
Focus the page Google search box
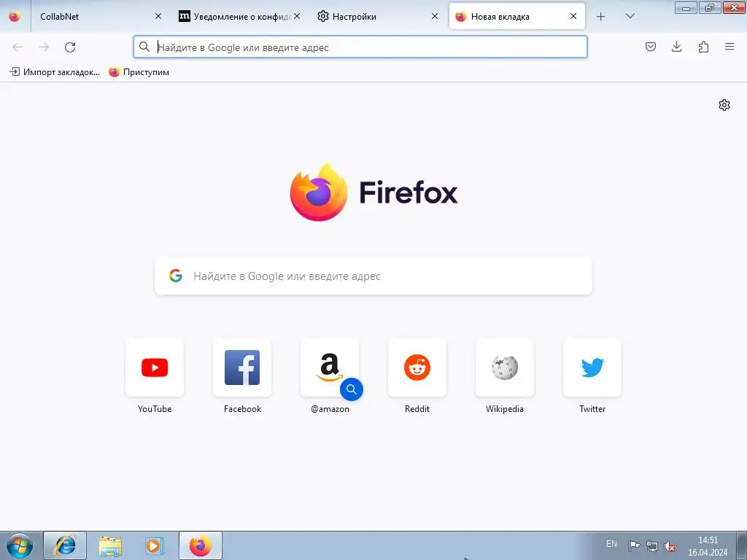[x=373, y=276]
